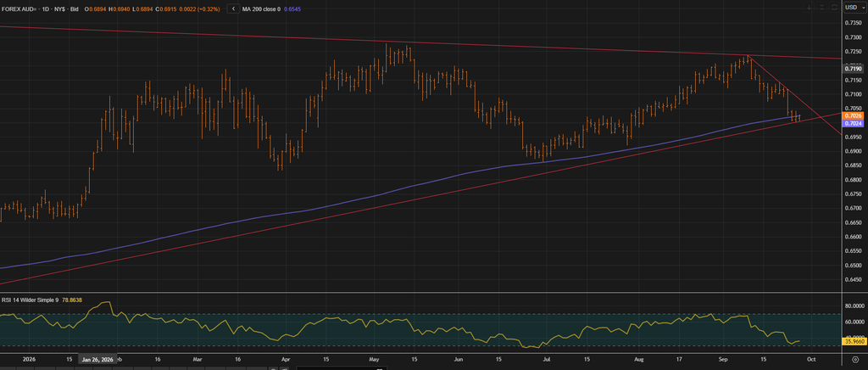This screenshot has height=370, width=868.
Task: Click the closing price C0.6915 value
Action: click(164, 8)
